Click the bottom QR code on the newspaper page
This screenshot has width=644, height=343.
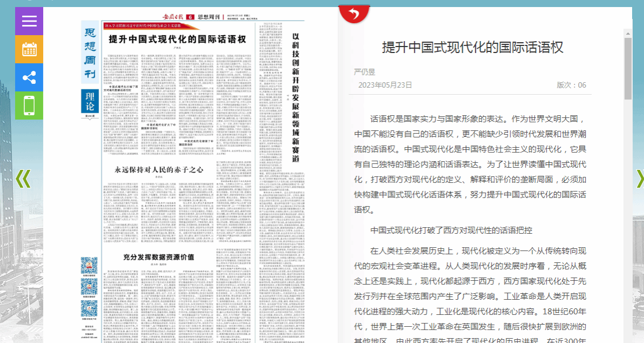click(x=89, y=309)
